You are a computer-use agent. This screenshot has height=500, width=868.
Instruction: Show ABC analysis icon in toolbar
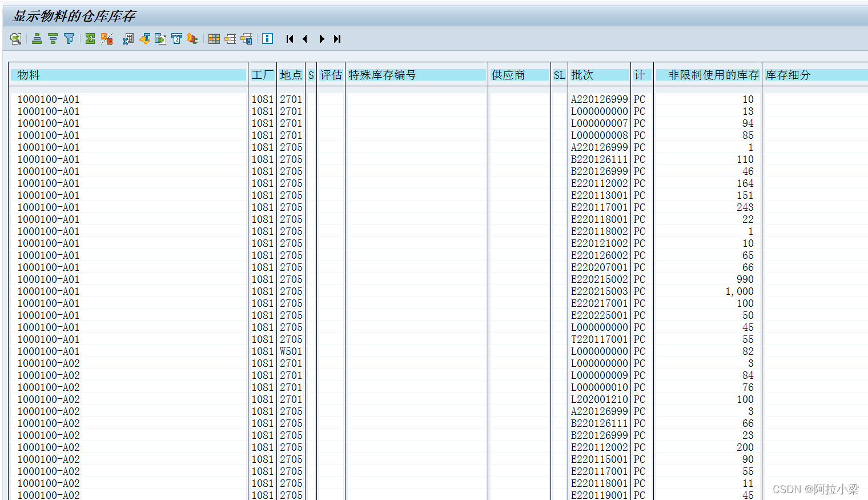tap(191, 39)
